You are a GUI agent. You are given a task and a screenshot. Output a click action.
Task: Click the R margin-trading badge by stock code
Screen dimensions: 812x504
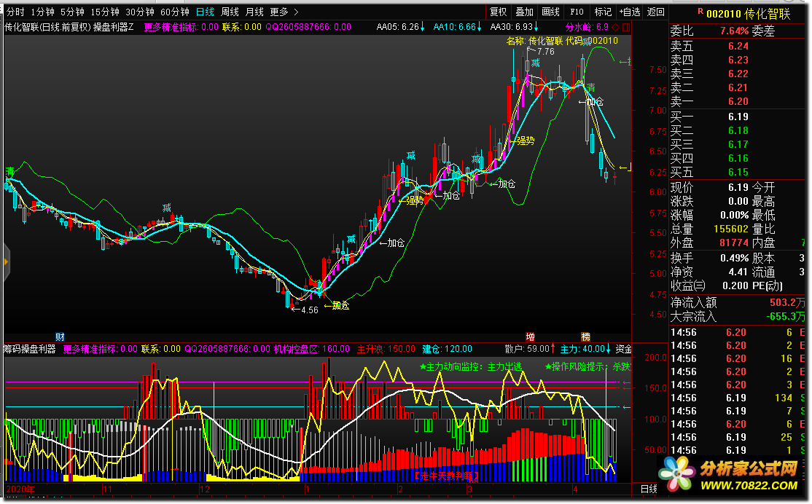[700, 11]
